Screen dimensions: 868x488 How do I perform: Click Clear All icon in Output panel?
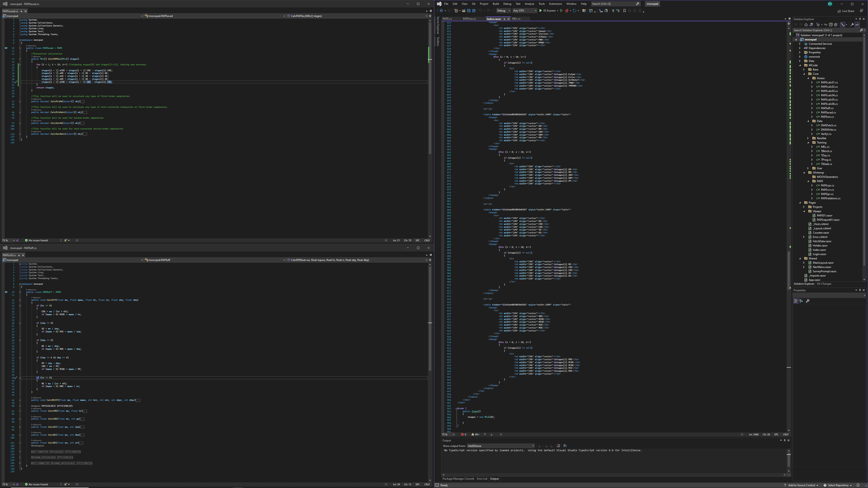click(x=558, y=446)
